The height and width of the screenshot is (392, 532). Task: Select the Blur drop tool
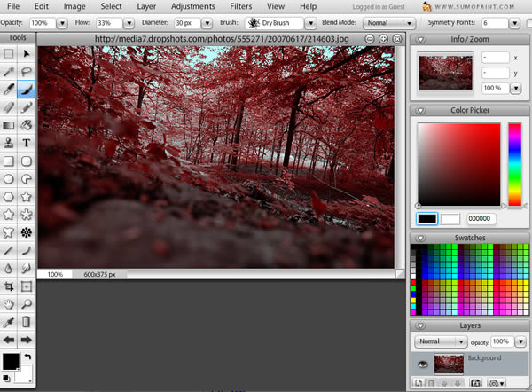(x=9, y=269)
